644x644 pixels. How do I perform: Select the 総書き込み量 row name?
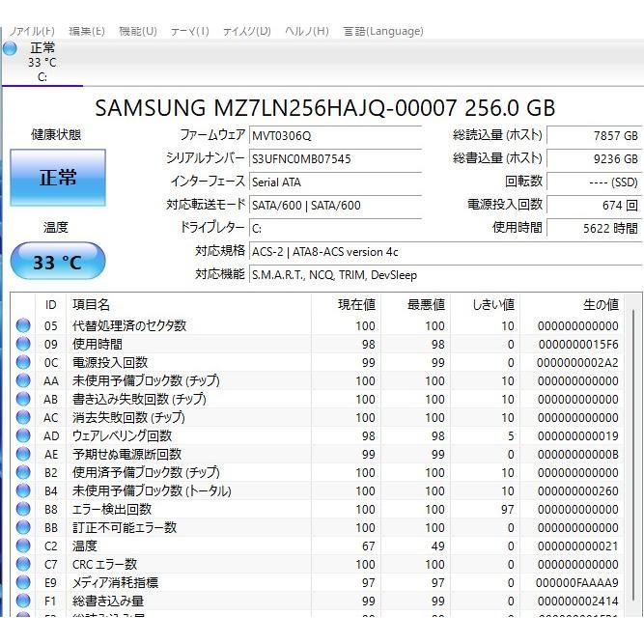pyautogui.click(x=108, y=601)
